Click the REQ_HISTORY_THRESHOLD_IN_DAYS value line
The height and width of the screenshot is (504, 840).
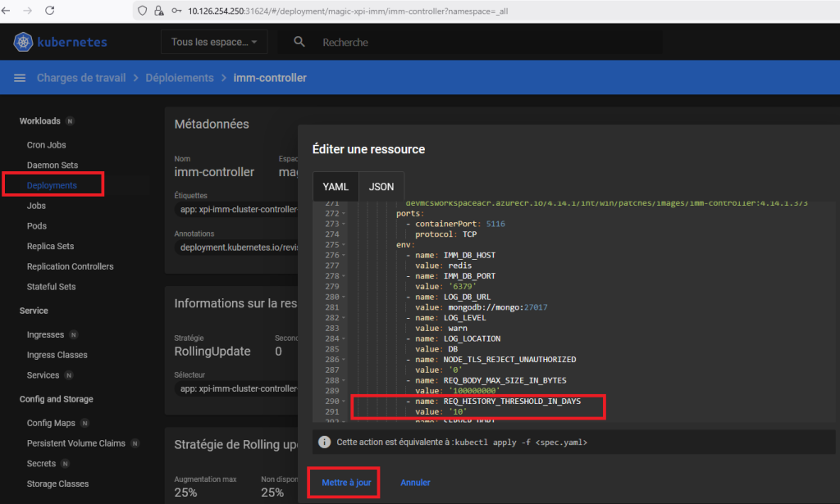click(x=441, y=411)
